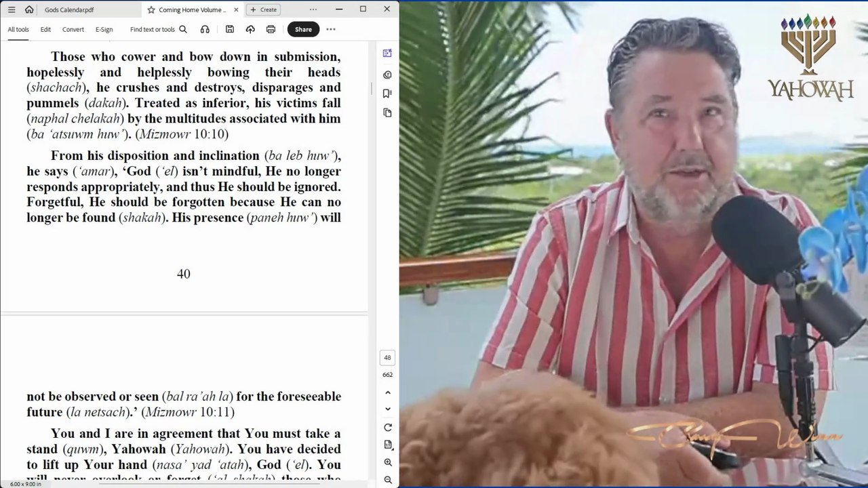
Task: Open the title bar more options menu
Action: [313, 9]
